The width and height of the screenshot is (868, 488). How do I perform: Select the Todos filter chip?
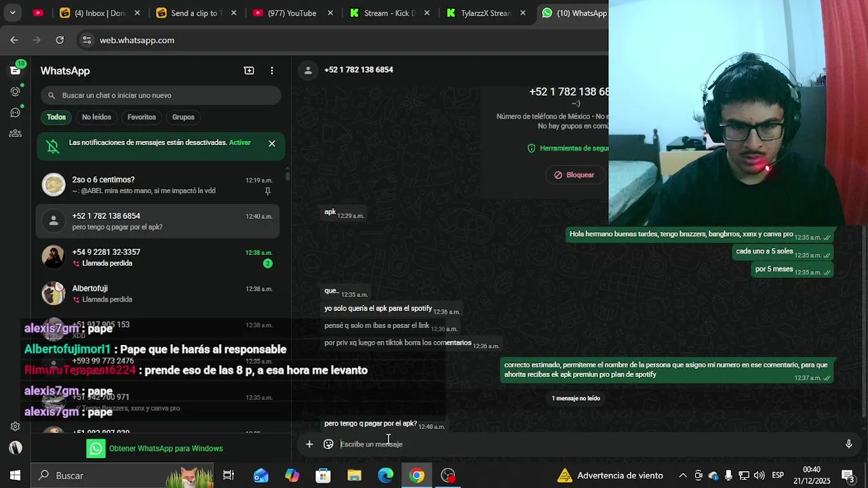pos(56,117)
